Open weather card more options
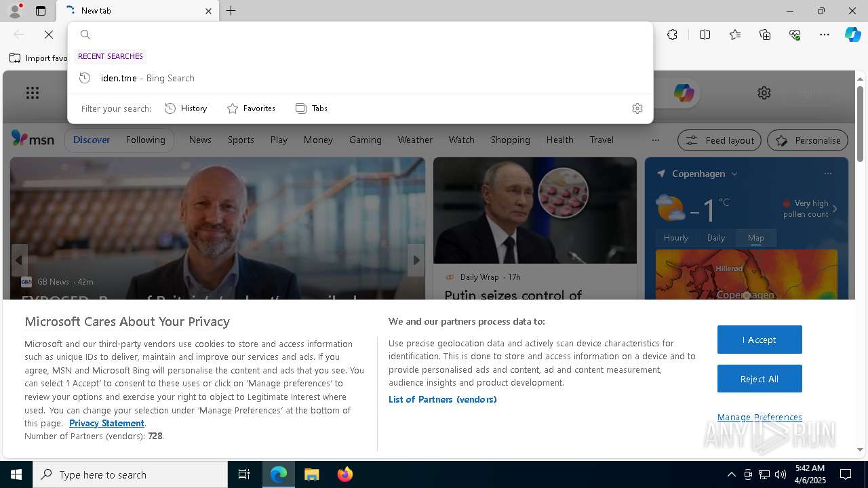The image size is (868, 488). [827, 174]
